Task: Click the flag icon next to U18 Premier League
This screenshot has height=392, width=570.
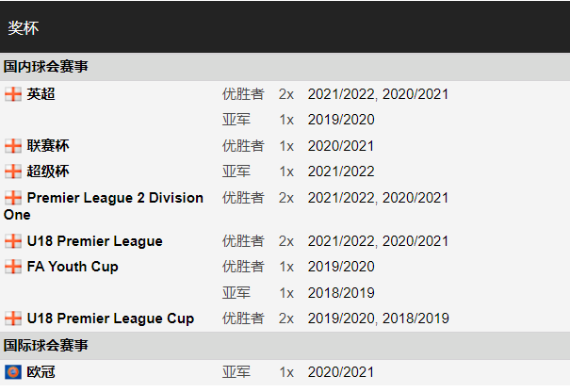Action: (x=13, y=241)
